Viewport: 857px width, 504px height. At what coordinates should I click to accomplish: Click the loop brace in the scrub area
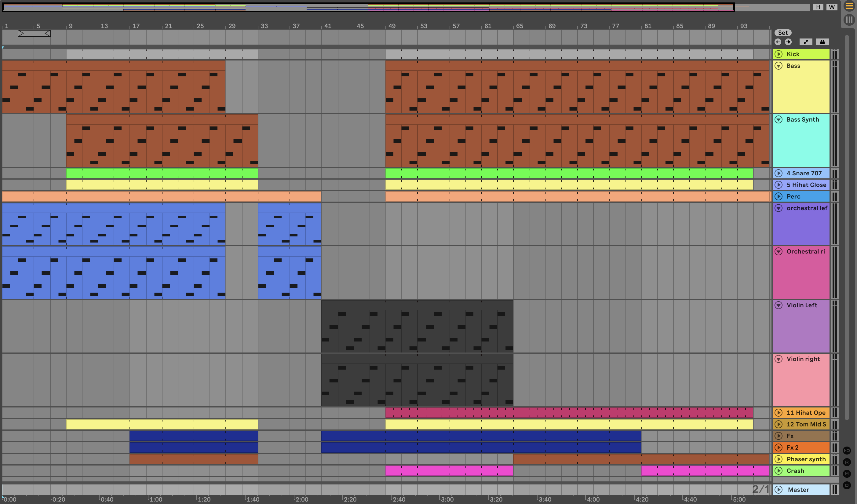[x=34, y=33]
